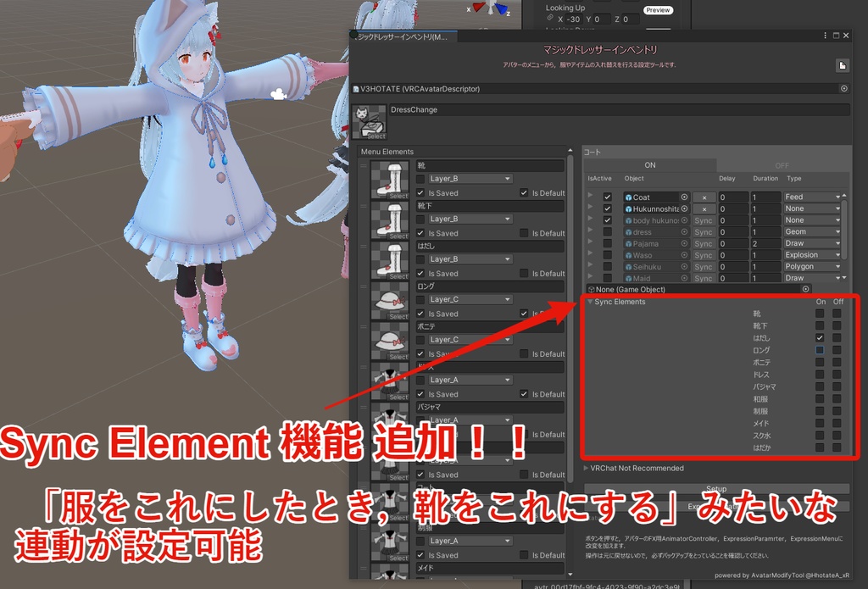868x589 pixels.
Task: Click the Delay field of the Coat row
Action: click(733, 197)
